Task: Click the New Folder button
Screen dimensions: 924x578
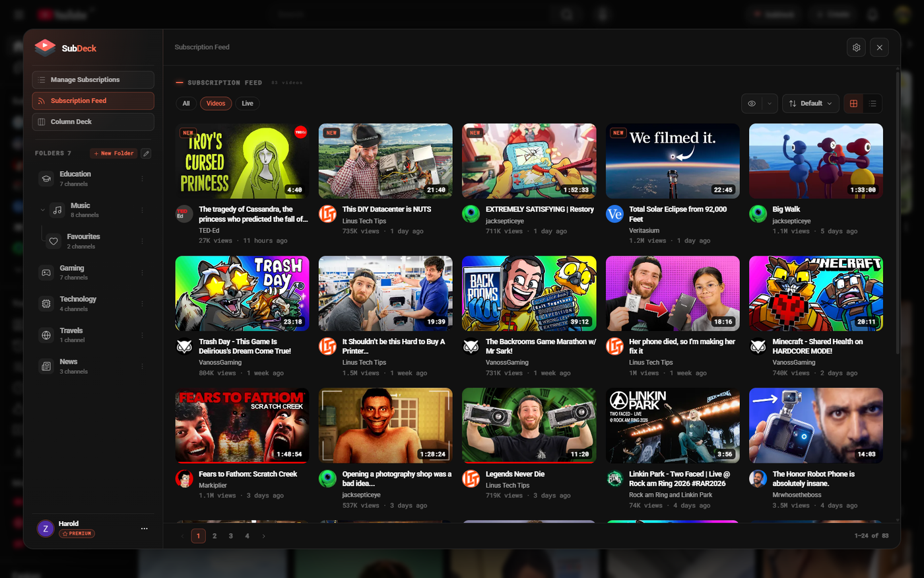Action: [x=114, y=153]
